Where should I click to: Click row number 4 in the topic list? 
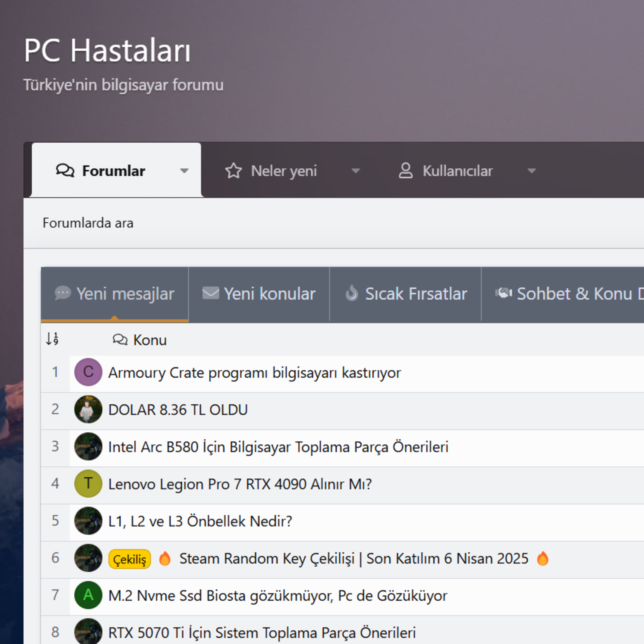55,483
